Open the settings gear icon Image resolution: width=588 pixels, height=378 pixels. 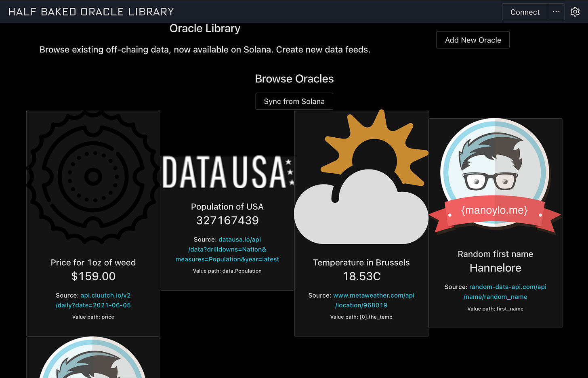pyautogui.click(x=575, y=12)
